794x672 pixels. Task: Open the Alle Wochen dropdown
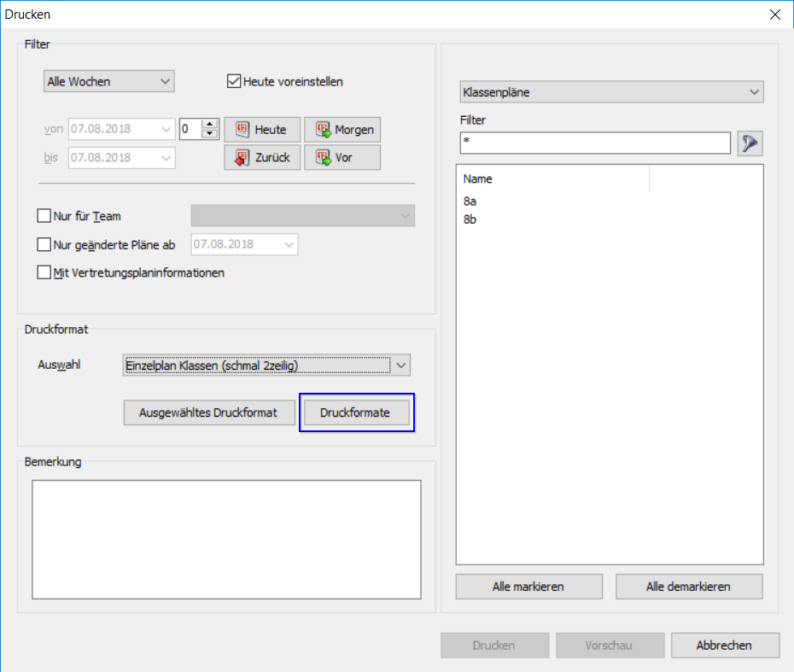109,81
